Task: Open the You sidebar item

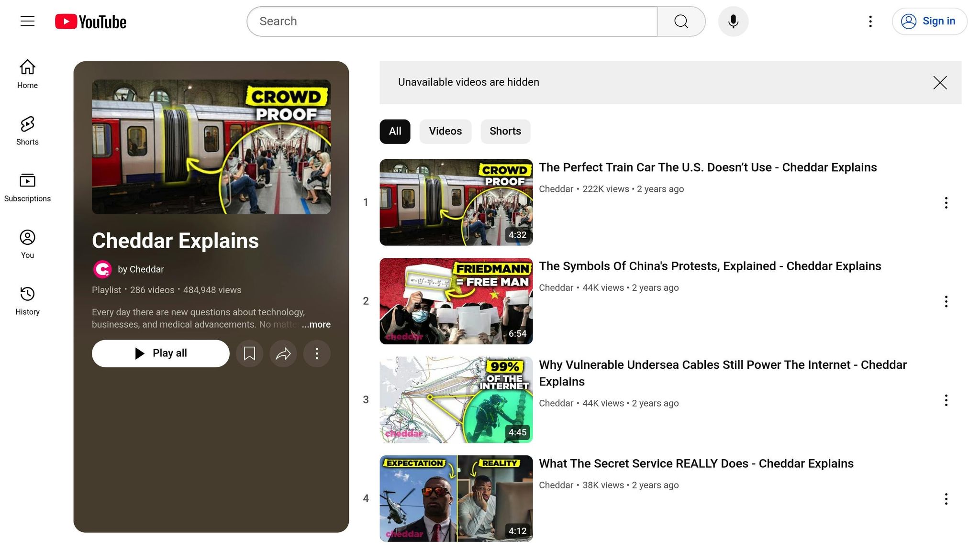Action: 27,244
